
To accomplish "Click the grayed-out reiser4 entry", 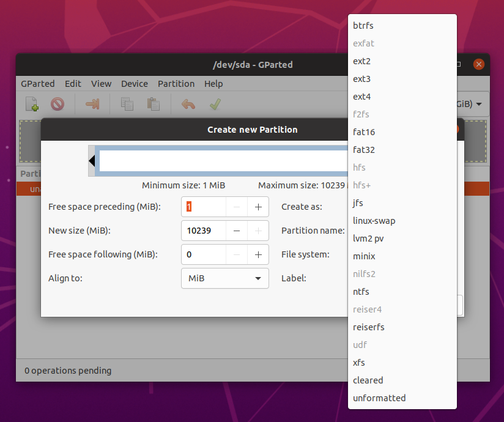I will pos(402,309).
